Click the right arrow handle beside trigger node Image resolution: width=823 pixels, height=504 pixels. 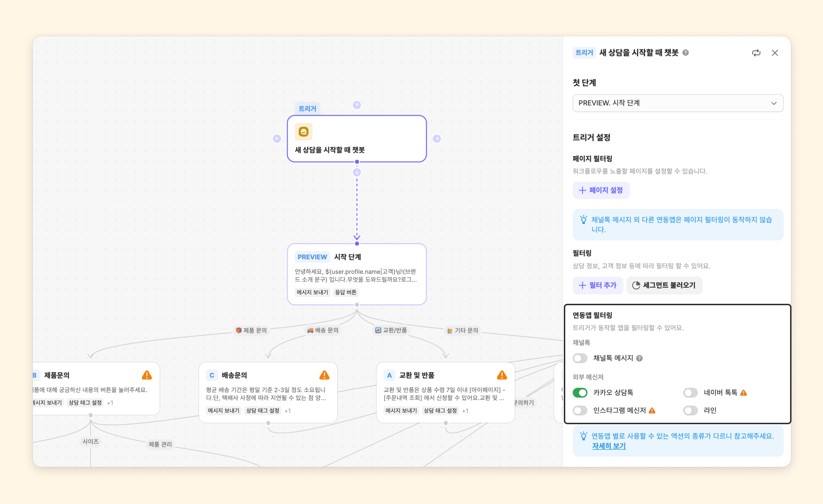point(436,139)
